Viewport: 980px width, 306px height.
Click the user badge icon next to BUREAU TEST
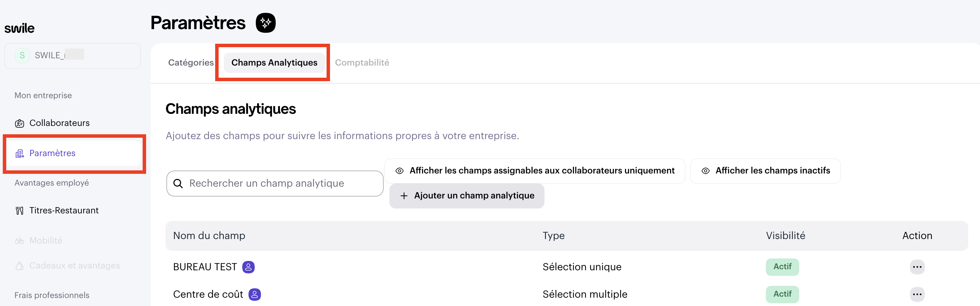pos(248,267)
